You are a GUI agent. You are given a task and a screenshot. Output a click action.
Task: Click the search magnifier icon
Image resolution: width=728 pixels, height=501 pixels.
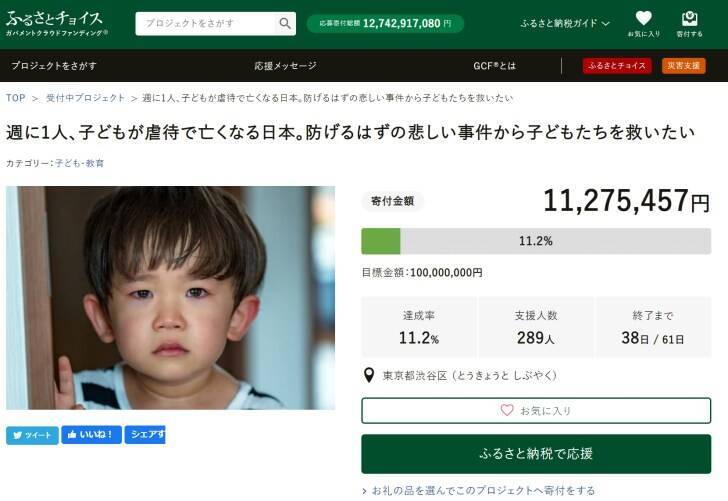tap(285, 23)
